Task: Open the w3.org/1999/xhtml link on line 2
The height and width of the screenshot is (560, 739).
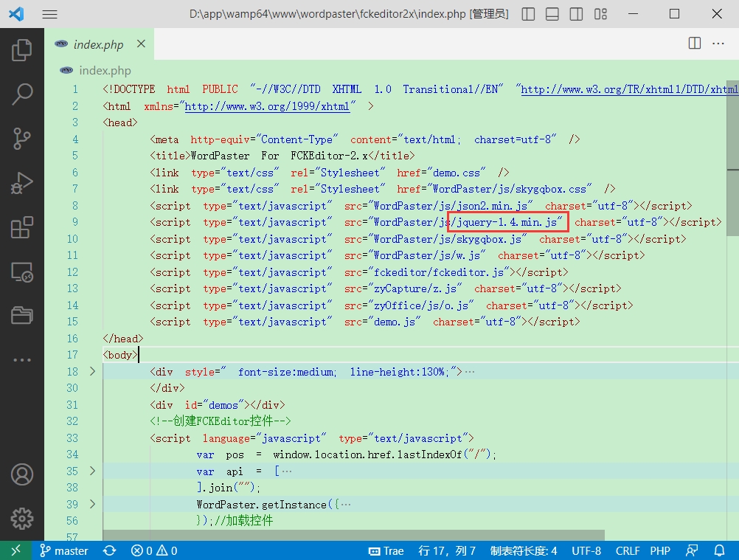Action: (267, 106)
